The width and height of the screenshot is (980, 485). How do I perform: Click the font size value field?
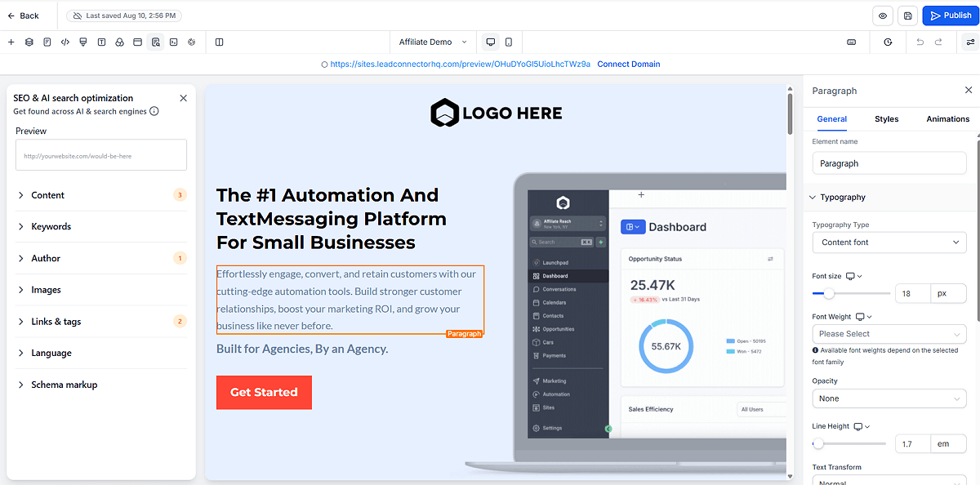(x=914, y=293)
